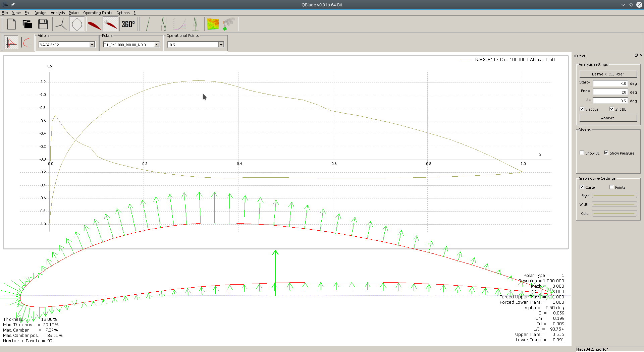The image size is (644, 352).
Task: Open the File menu
Action: point(5,13)
